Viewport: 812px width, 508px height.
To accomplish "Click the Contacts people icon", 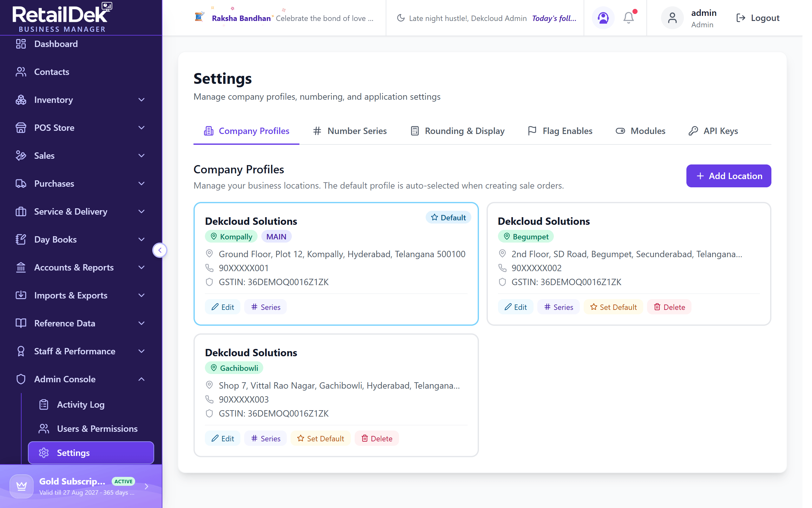I will (21, 72).
